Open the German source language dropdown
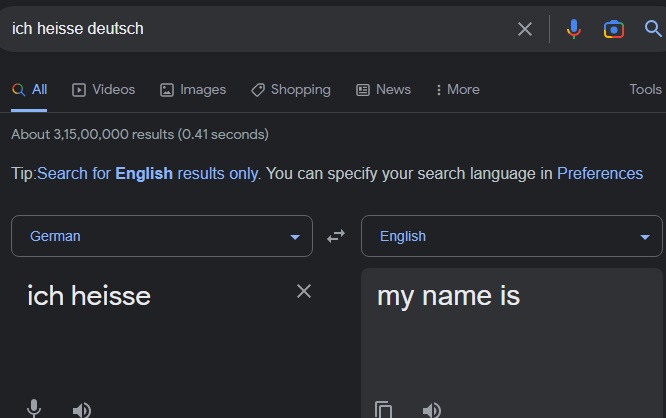Screen dimensions: 666x418 point(162,236)
